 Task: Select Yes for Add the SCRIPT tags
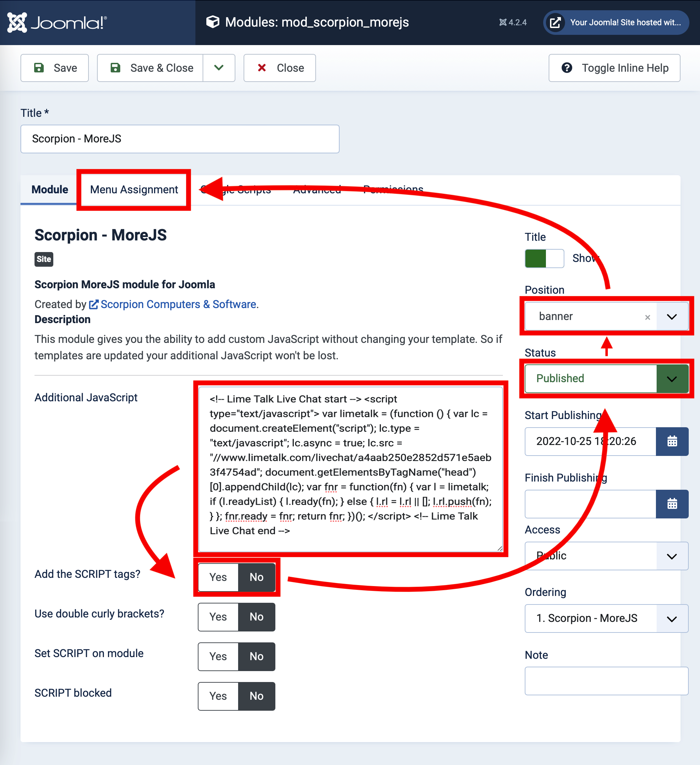[218, 577]
